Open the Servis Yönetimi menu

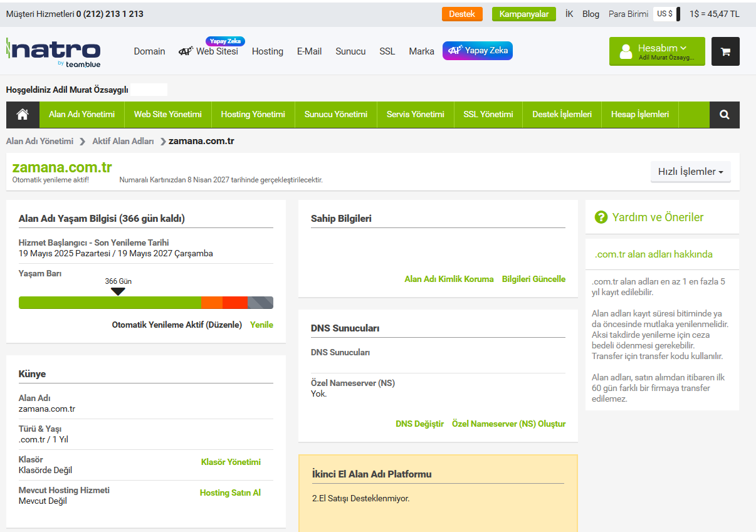(416, 115)
